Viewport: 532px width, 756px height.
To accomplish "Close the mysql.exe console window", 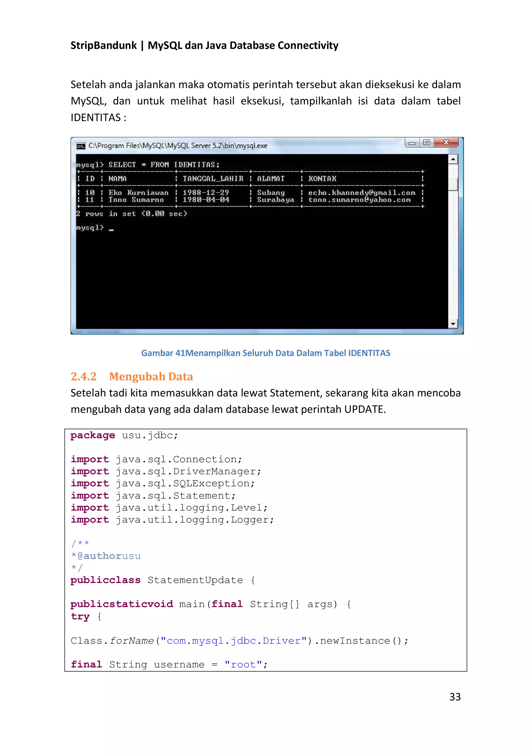I will [446, 142].
